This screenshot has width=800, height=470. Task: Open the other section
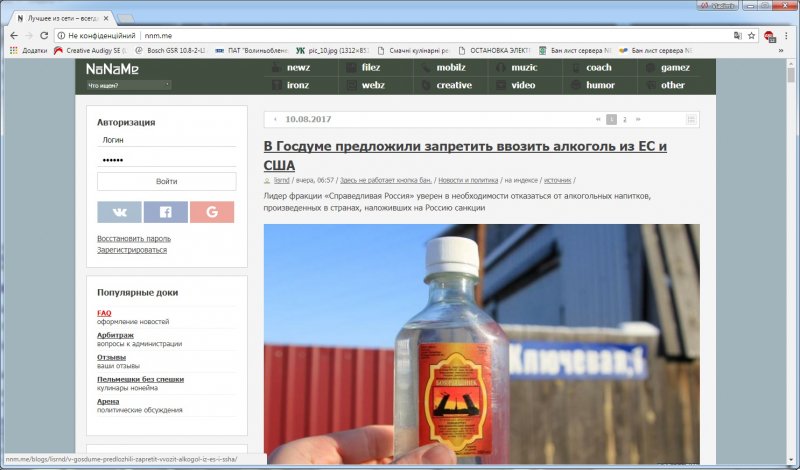(672, 85)
